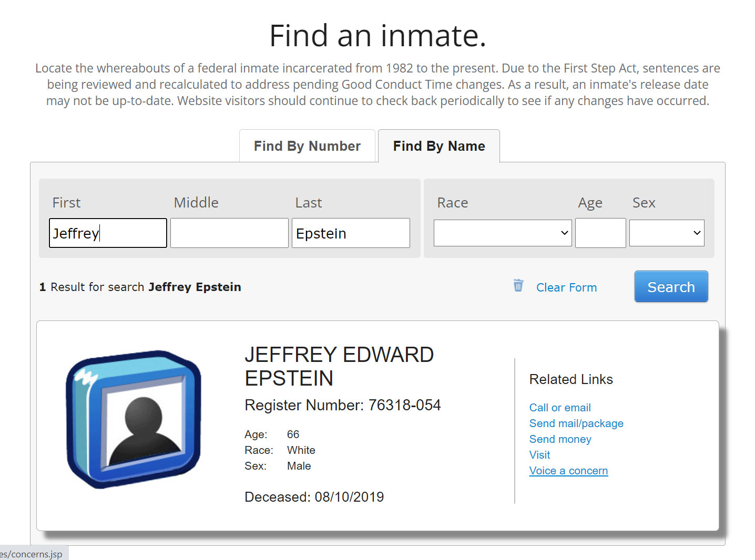755x560 pixels.
Task: Click the Age value 66
Action: pos(293,434)
